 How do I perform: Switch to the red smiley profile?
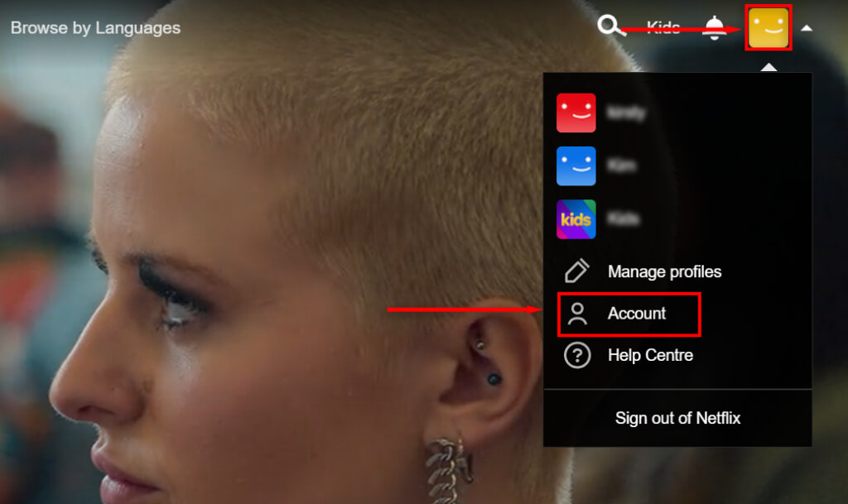[576, 113]
